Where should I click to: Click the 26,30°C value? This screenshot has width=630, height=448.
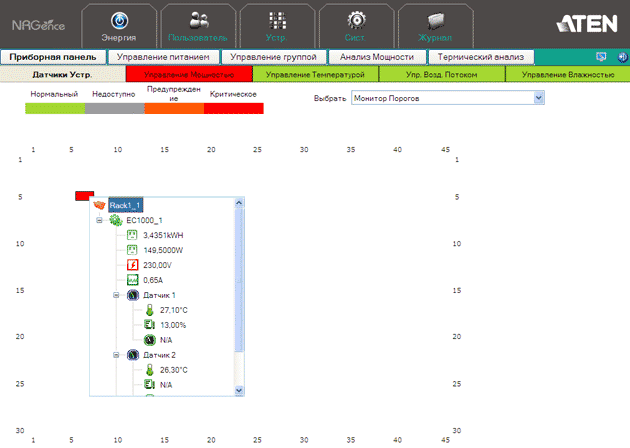pyautogui.click(x=174, y=370)
